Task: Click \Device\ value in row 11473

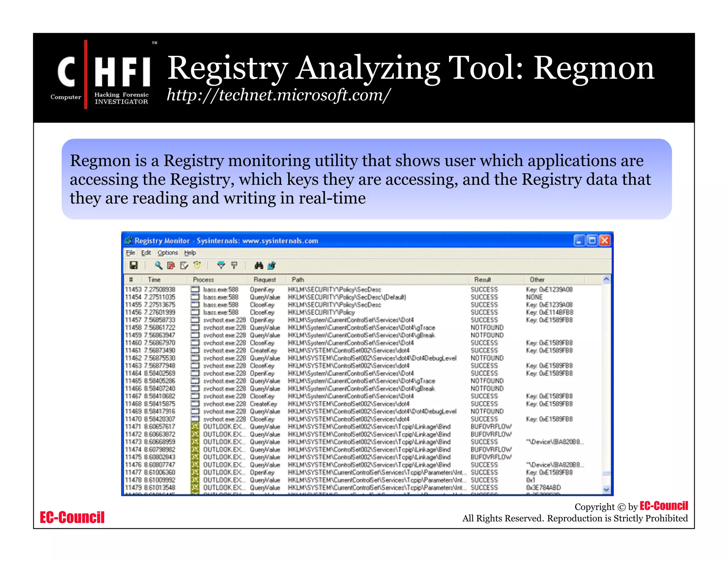Action: click(x=555, y=442)
